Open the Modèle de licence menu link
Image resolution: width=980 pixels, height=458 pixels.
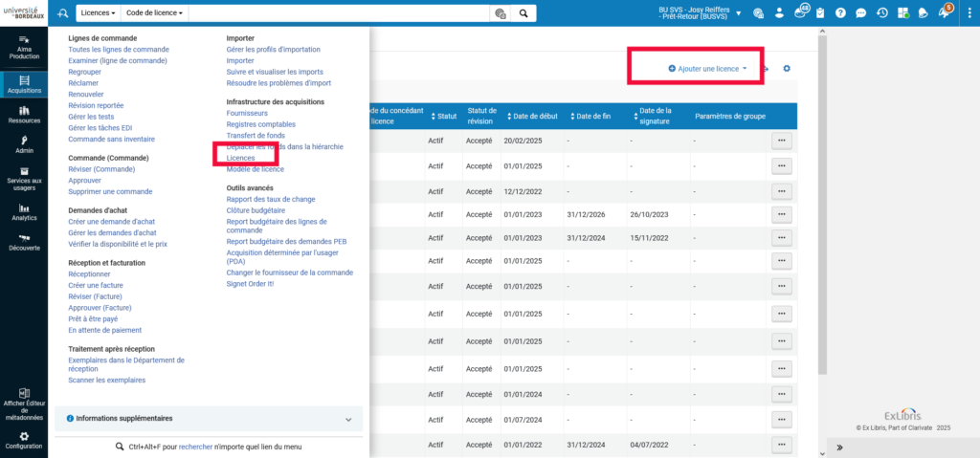255,169
